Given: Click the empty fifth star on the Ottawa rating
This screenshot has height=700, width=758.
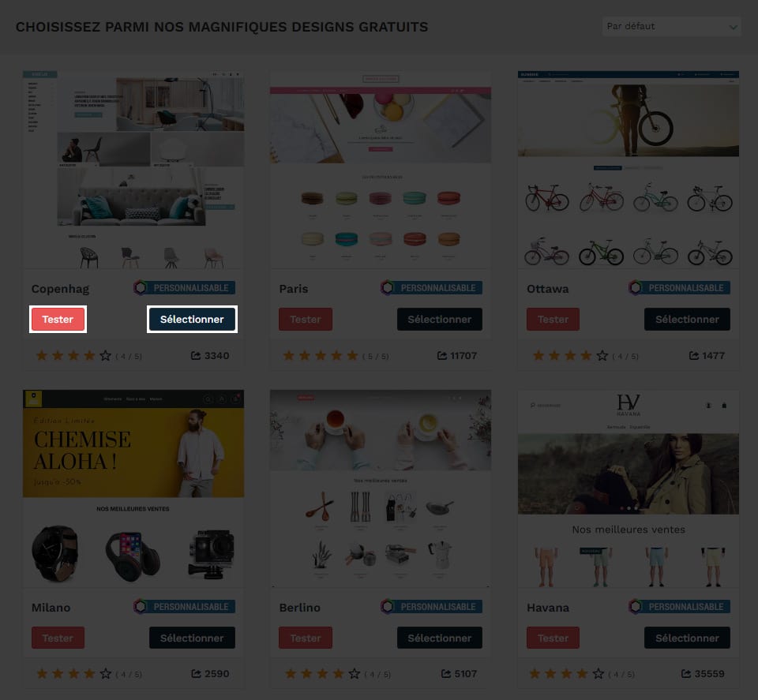Looking at the screenshot, I should [602, 356].
